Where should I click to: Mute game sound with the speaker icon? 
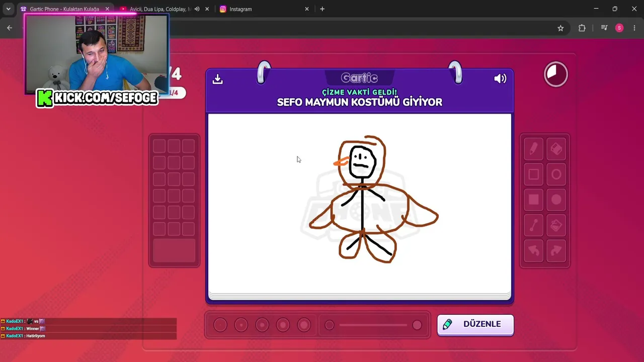500,78
